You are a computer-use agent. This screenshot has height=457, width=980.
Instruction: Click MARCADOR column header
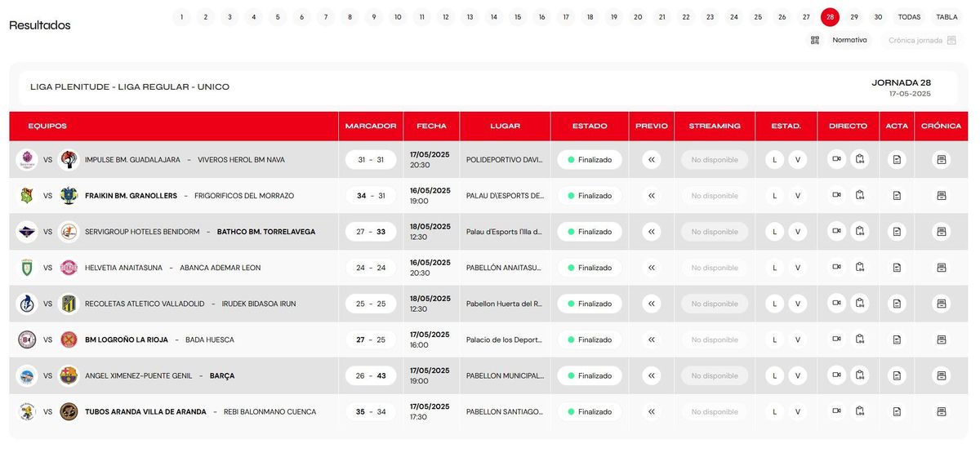click(371, 126)
